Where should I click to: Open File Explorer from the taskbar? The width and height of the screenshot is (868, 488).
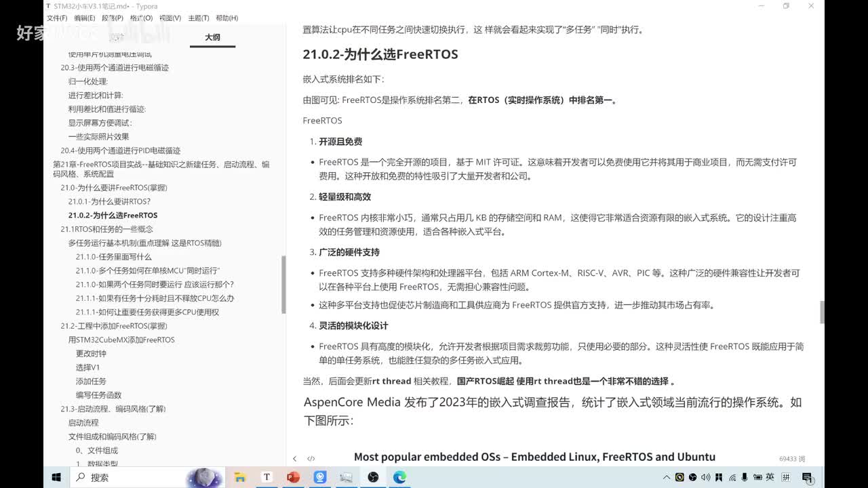coord(239,477)
